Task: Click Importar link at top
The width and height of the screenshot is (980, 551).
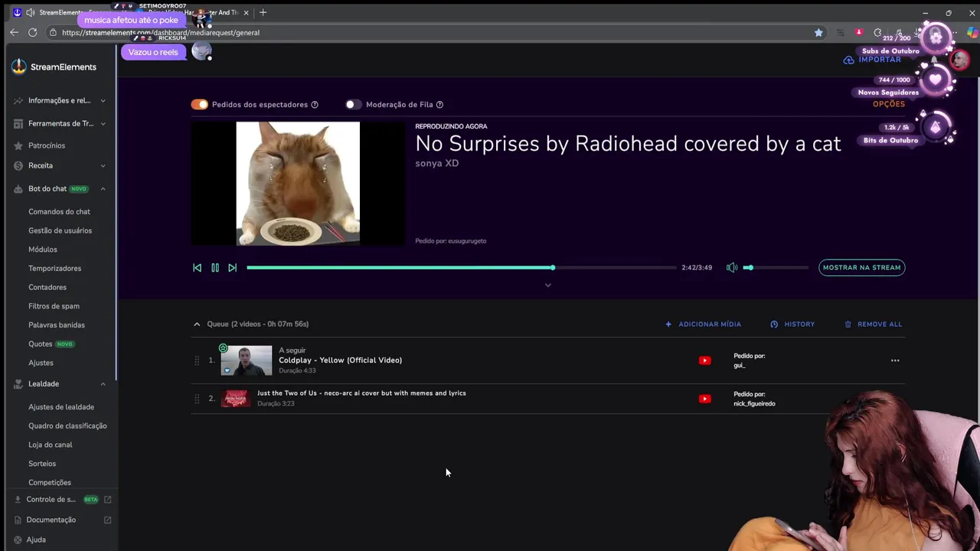Action: 872,60
